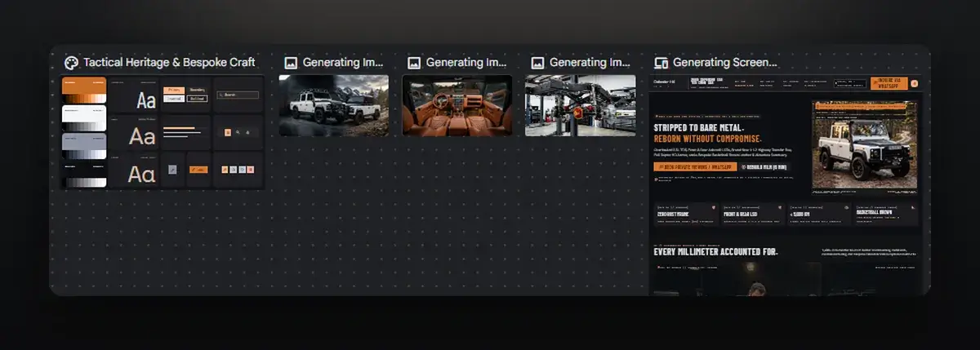Select the Generating Screen label

point(725,62)
